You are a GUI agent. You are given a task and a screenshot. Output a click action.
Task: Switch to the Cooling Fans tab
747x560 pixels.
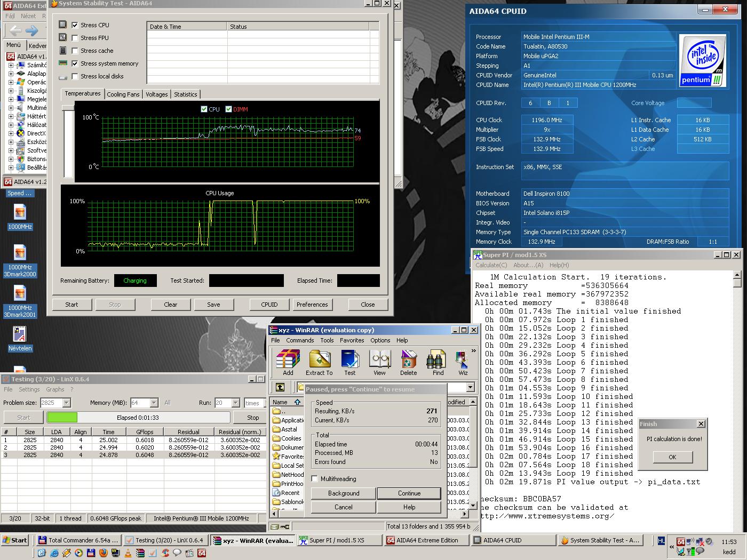pyautogui.click(x=123, y=94)
